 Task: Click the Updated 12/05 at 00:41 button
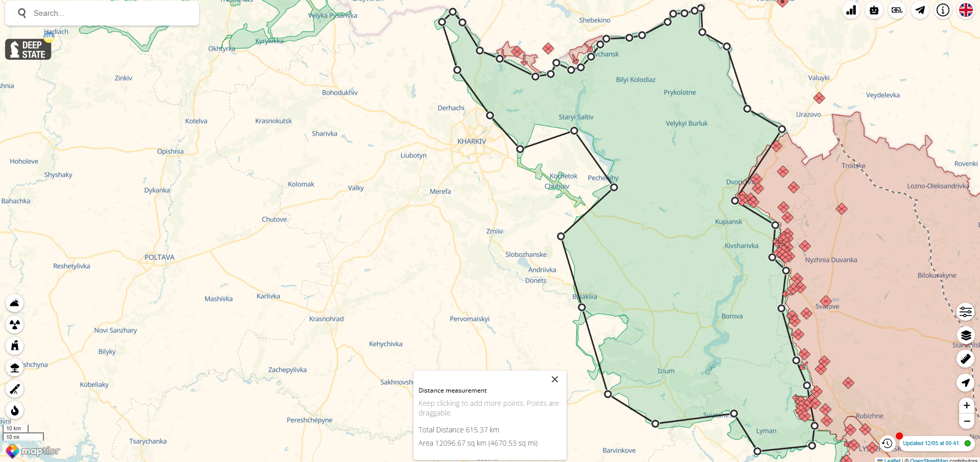(937, 443)
